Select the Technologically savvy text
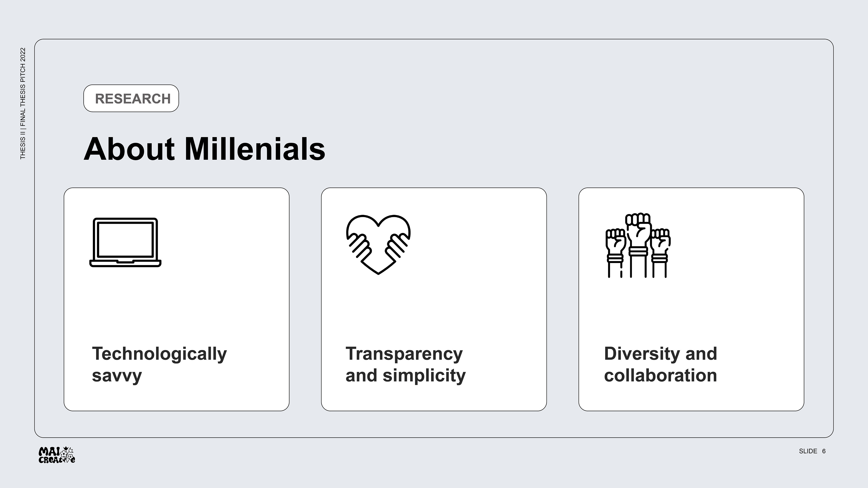The width and height of the screenshot is (868, 488). click(159, 364)
